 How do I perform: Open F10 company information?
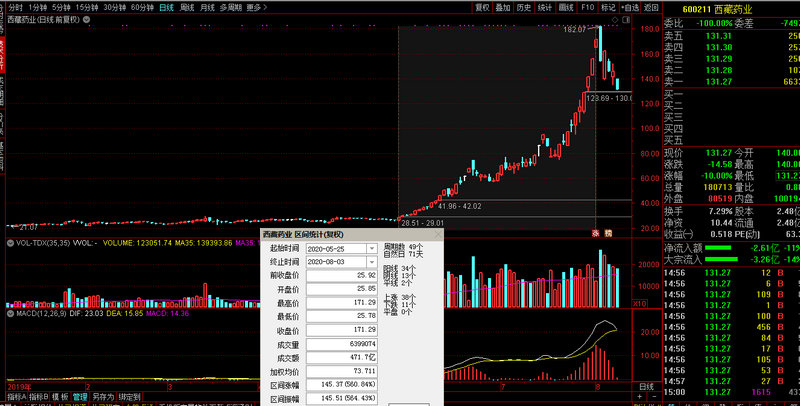point(588,7)
